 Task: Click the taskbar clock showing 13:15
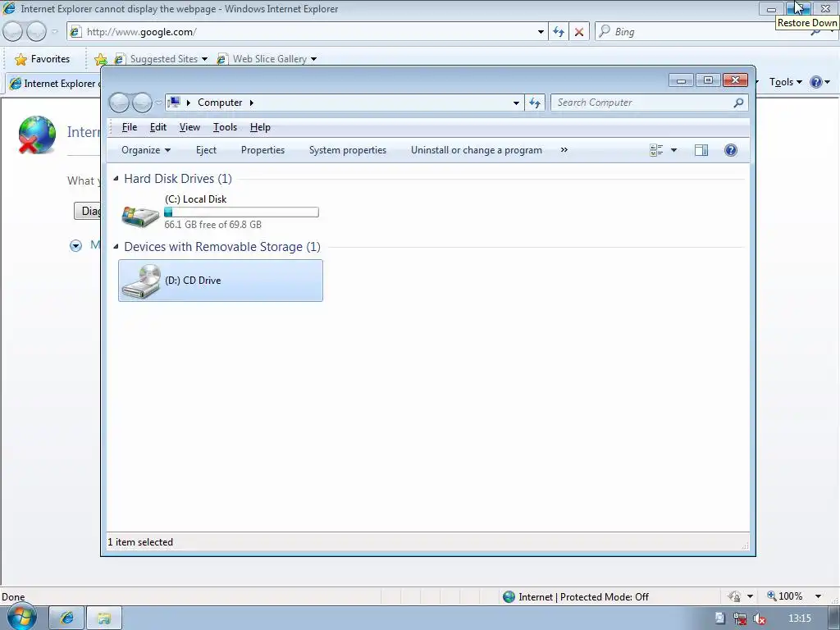point(799,619)
